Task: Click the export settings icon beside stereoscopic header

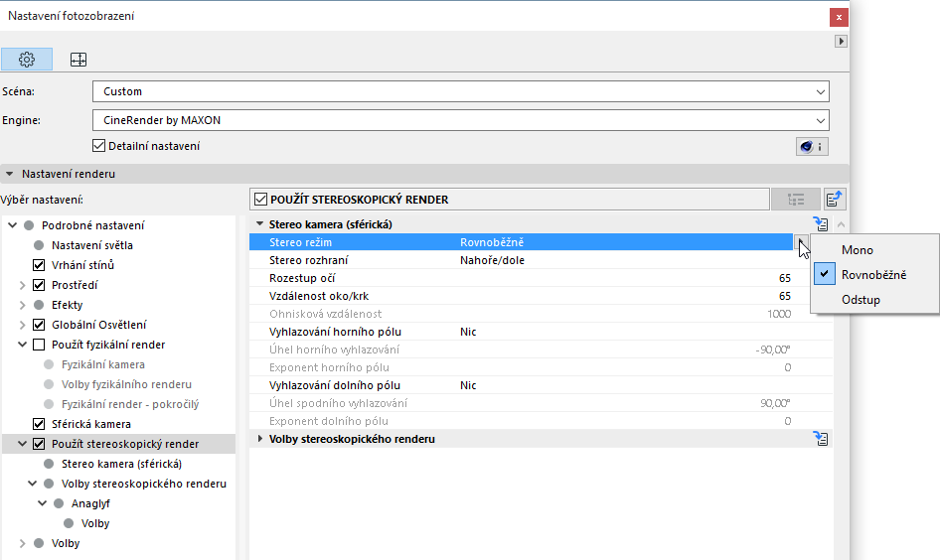Action: point(836,200)
